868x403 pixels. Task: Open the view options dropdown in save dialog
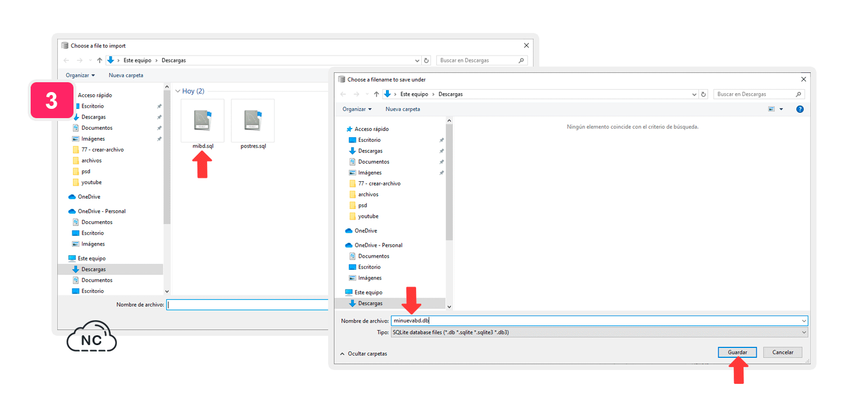point(781,109)
